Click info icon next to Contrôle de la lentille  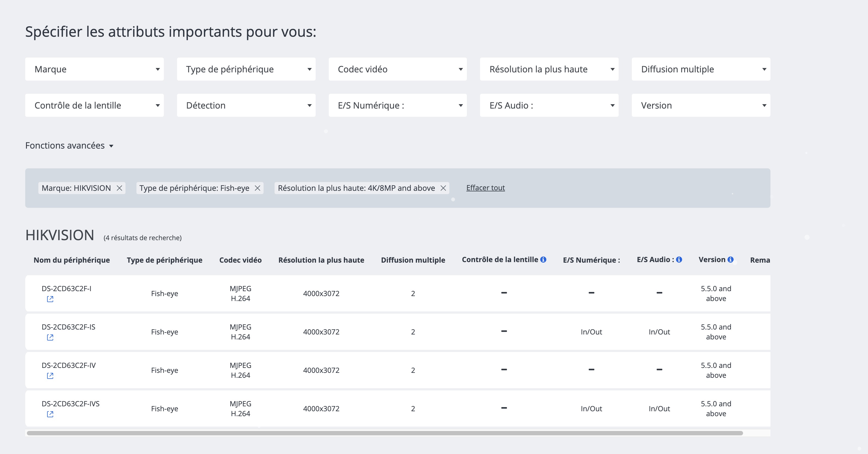543,260
